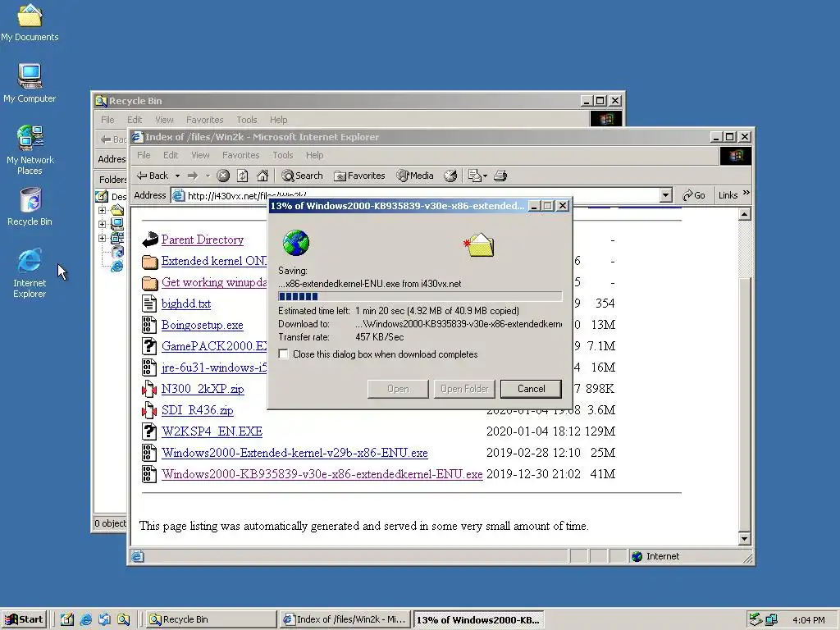Open the Address bar dropdown list
The width and height of the screenshot is (840, 630).
click(665, 195)
